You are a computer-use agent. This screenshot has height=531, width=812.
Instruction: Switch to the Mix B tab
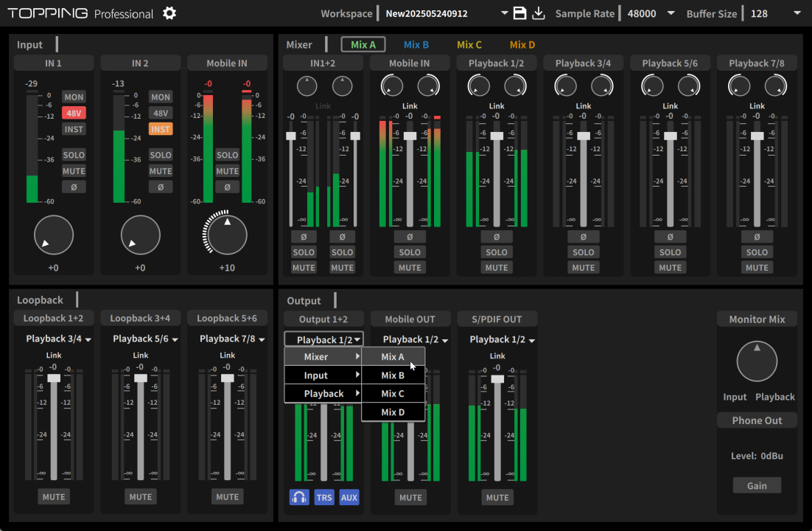click(x=416, y=44)
